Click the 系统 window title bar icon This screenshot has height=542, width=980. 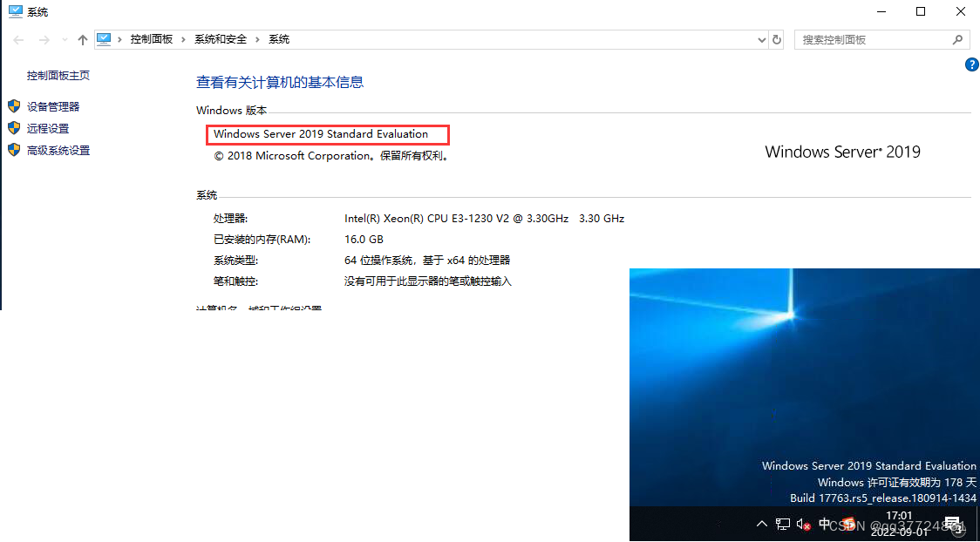click(15, 11)
